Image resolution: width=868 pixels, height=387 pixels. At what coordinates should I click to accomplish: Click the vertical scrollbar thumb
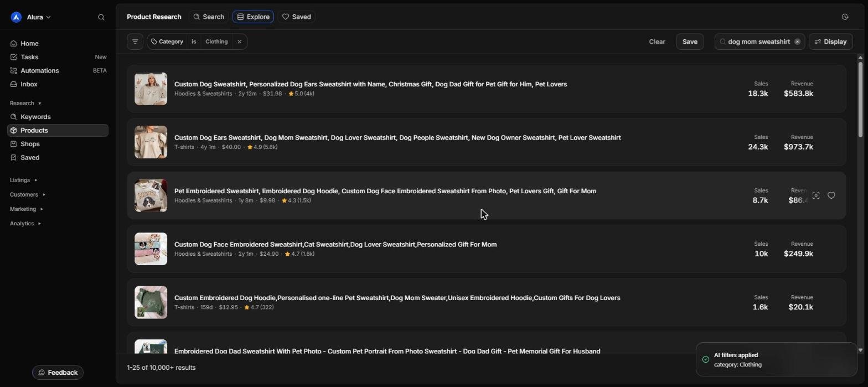pyautogui.click(x=860, y=99)
